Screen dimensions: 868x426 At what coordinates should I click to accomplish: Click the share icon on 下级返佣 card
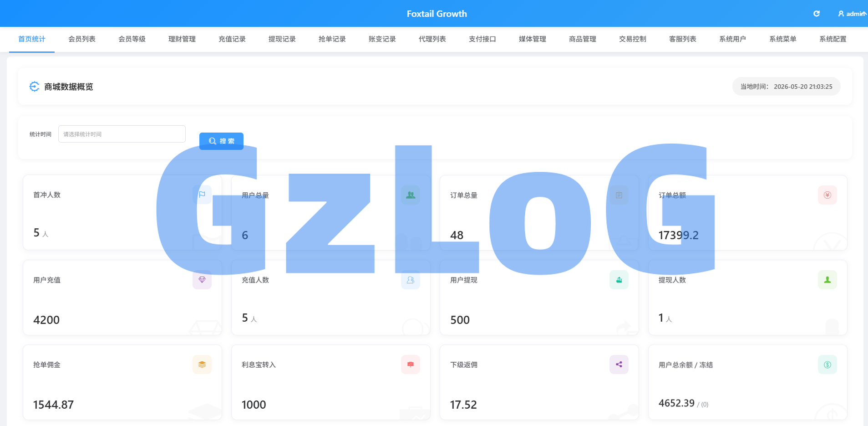tap(619, 364)
